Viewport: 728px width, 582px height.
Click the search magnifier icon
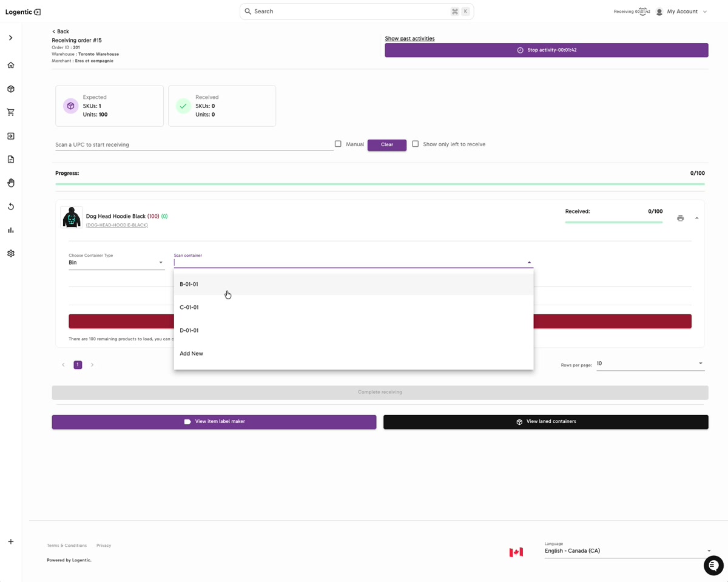[x=248, y=12]
